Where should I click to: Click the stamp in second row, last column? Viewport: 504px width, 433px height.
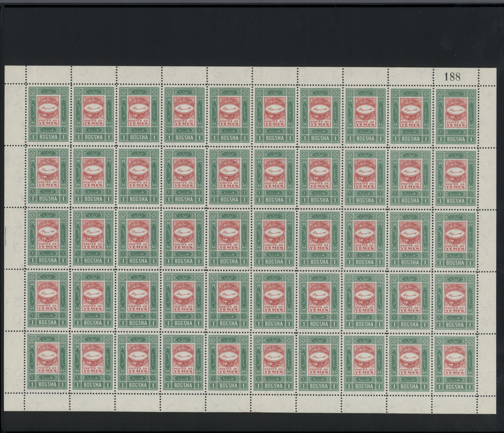click(456, 178)
